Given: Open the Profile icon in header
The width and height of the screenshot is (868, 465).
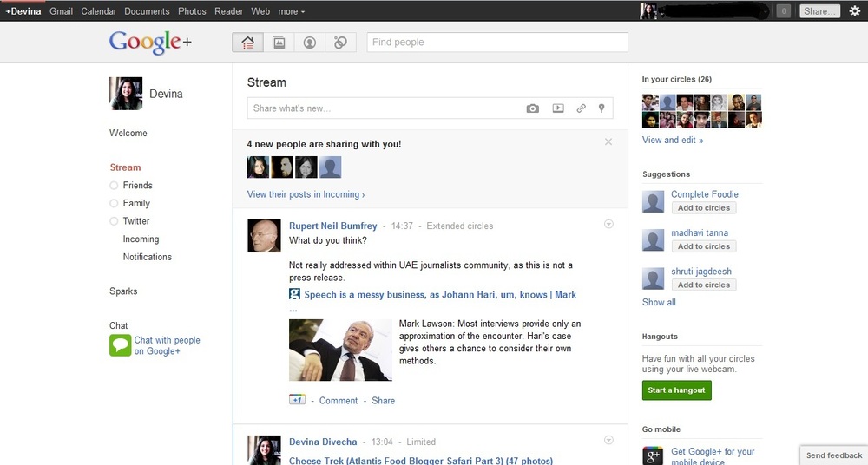Looking at the screenshot, I should [309, 43].
